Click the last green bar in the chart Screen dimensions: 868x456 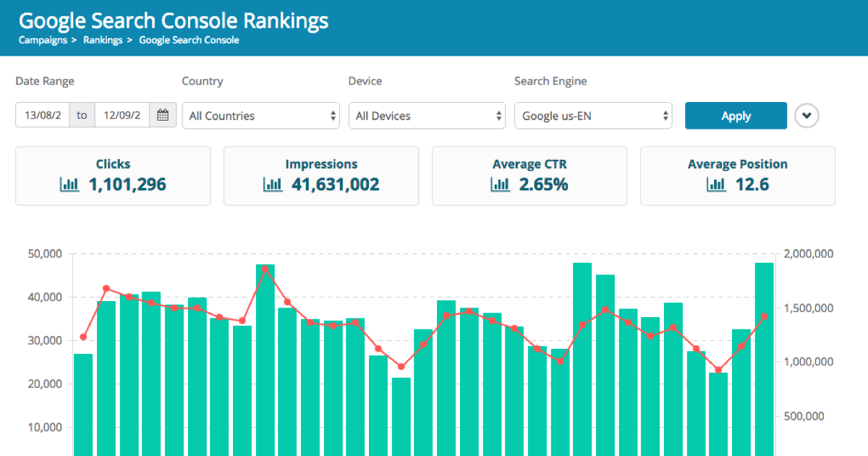764,359
